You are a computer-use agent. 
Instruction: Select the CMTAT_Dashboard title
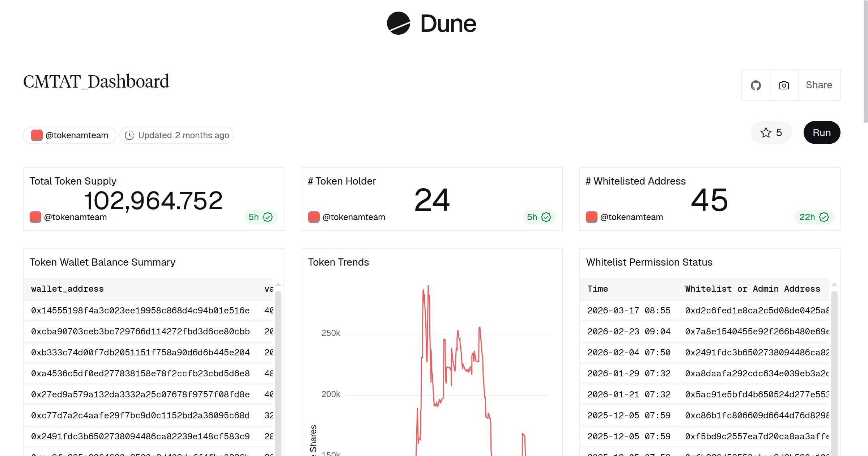[96, 81]
